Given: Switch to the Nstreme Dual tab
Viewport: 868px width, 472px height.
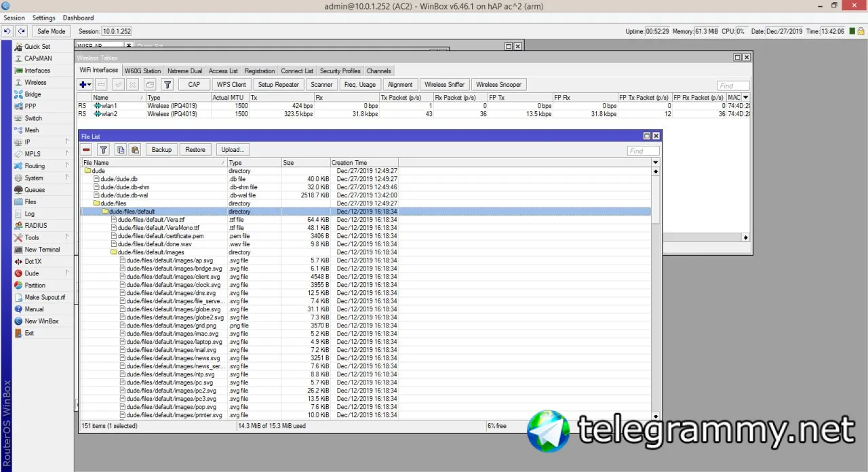Looking at the screenshot, I should 184,71.
